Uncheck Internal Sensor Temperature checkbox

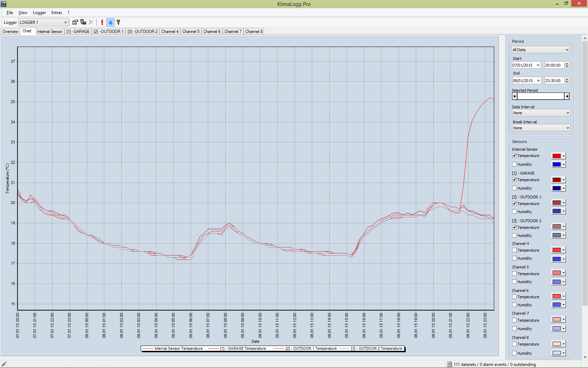pyautogui.click(x=514, y=156)
